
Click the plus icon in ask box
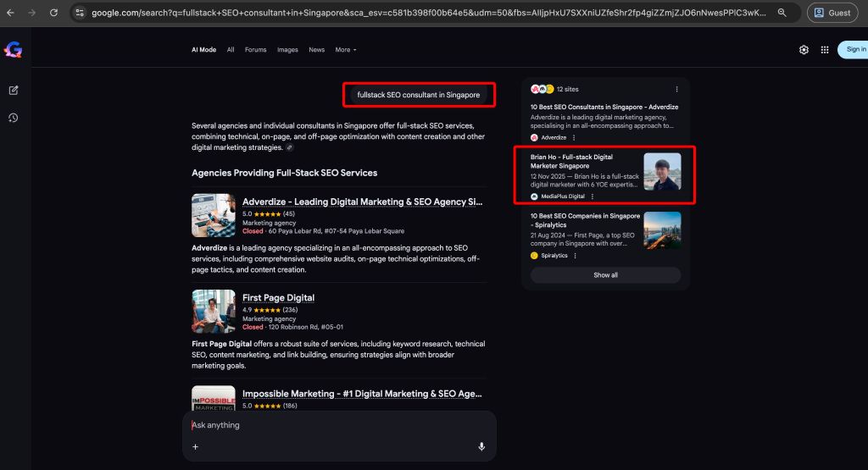pos(195,447)
